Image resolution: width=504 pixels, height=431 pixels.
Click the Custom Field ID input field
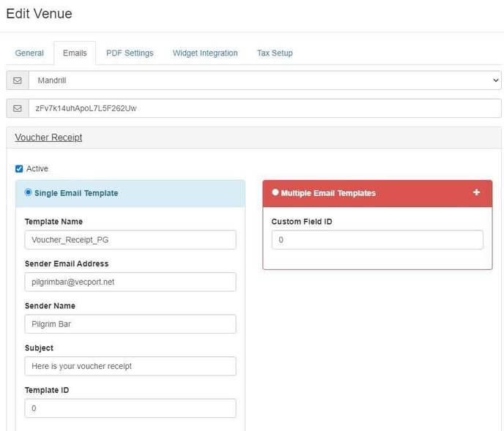click(377, 240)
